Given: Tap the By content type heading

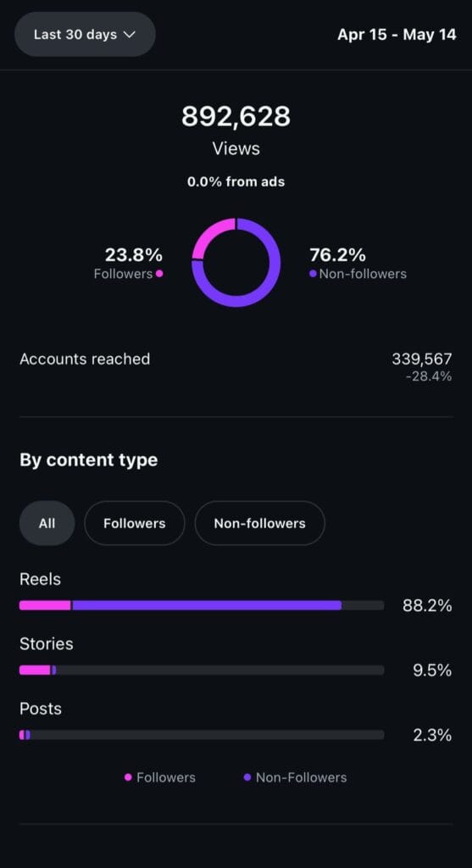Looking at the screenshot, I should tap(88, 460).
